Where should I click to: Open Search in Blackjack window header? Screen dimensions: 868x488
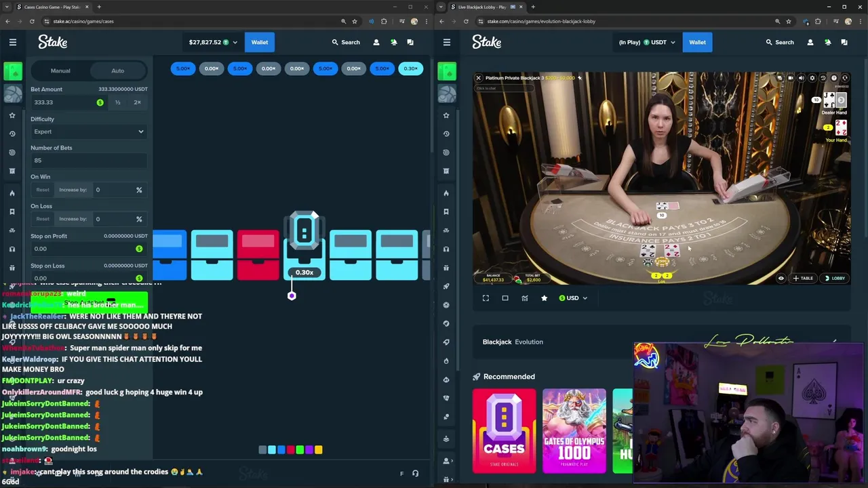point(780,42)
